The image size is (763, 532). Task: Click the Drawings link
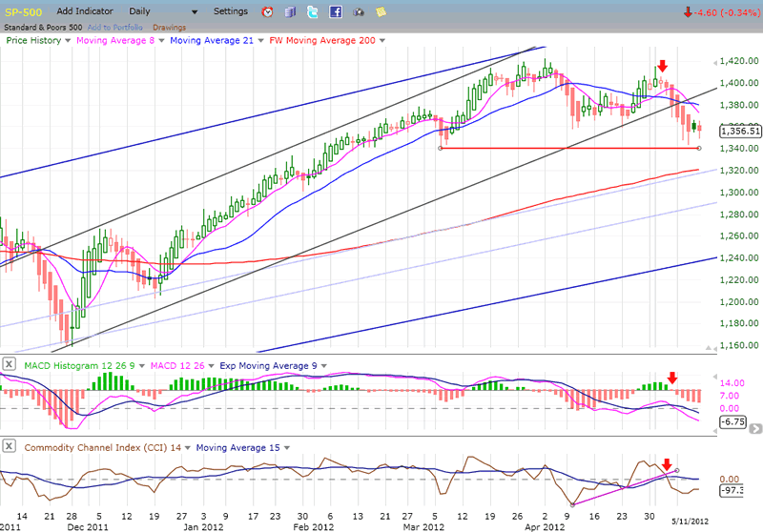click(x=169, y=27)
